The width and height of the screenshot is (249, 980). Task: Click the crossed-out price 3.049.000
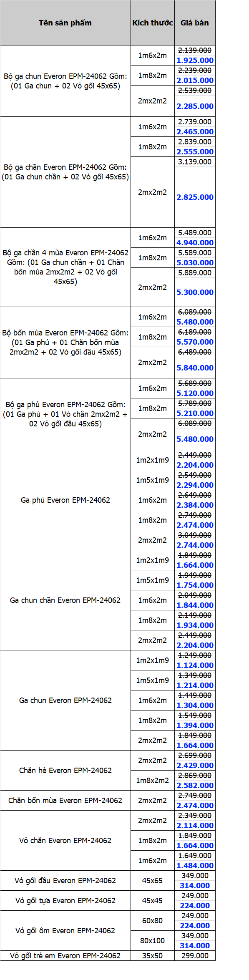coord(195,535)
